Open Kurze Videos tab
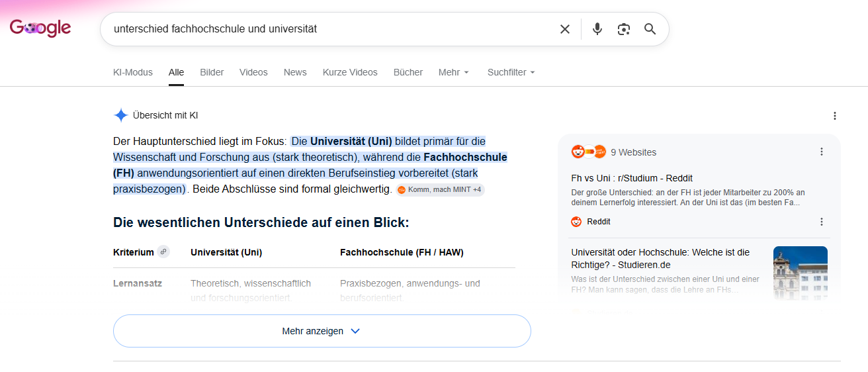 (x=350, y=72)
